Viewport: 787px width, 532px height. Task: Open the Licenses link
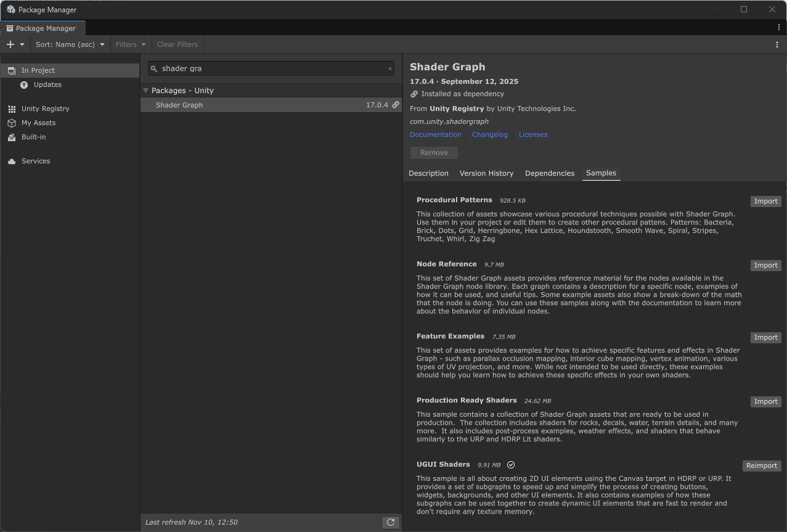point(533,134)
